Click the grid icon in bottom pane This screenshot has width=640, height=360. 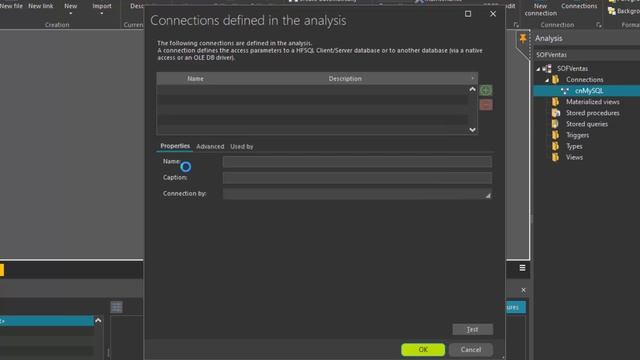[116, 307]
